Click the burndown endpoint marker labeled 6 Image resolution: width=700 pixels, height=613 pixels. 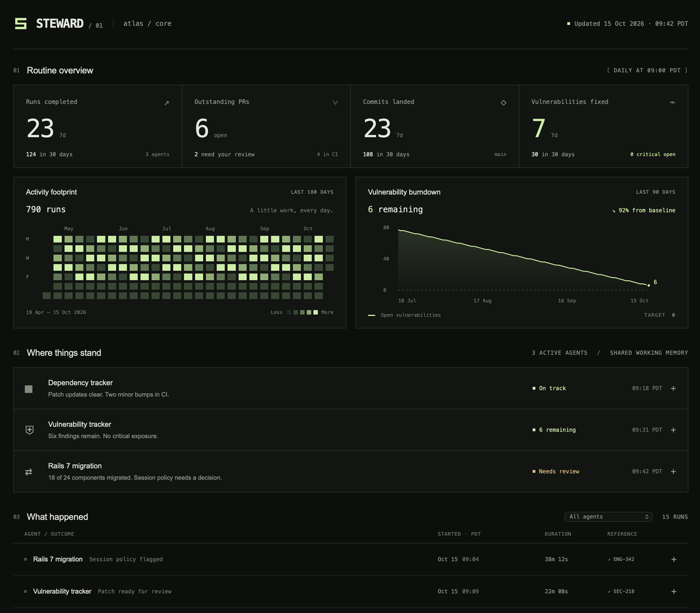pos(649,285)
